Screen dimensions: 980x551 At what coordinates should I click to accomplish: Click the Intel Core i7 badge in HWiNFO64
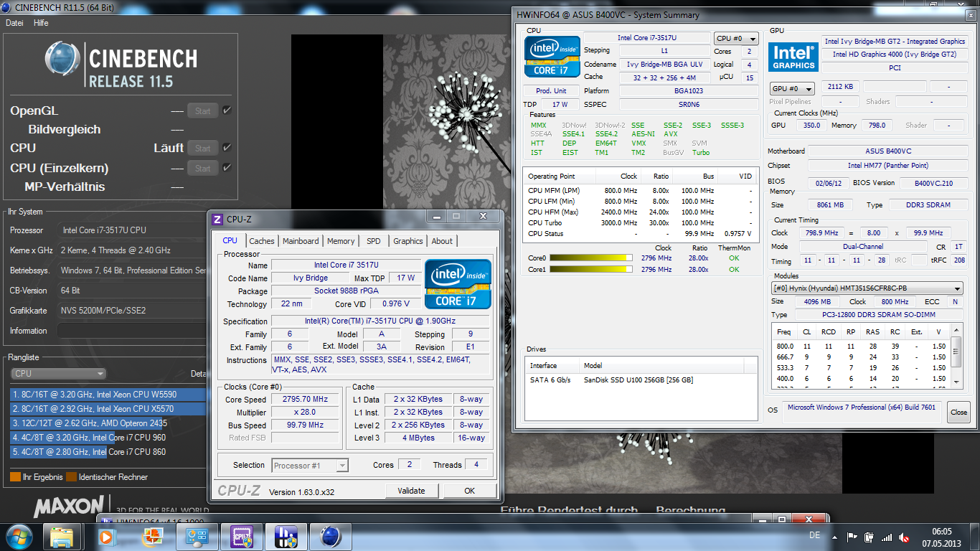[x=552, y=56]
